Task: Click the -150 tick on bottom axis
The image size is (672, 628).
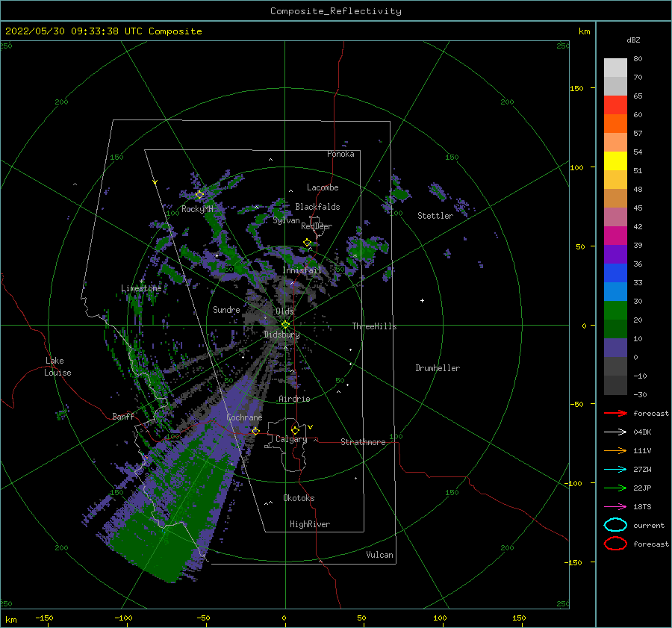Action: tap(44, 618)
